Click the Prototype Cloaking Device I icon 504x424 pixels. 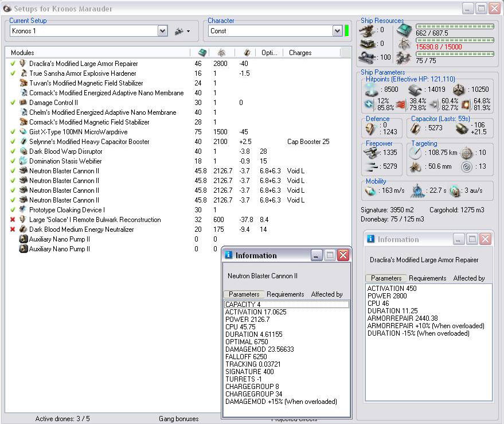[24, 210]
